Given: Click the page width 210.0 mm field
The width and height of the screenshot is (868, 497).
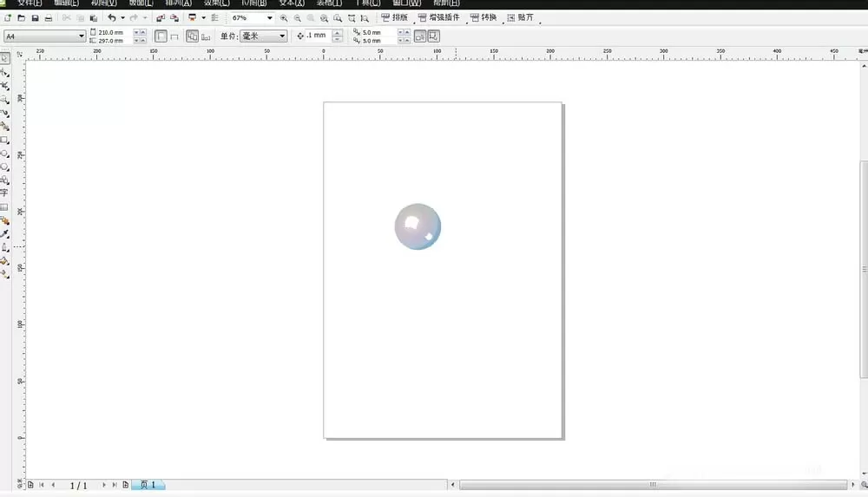Looking at the screenshot, I should (115, 33).
